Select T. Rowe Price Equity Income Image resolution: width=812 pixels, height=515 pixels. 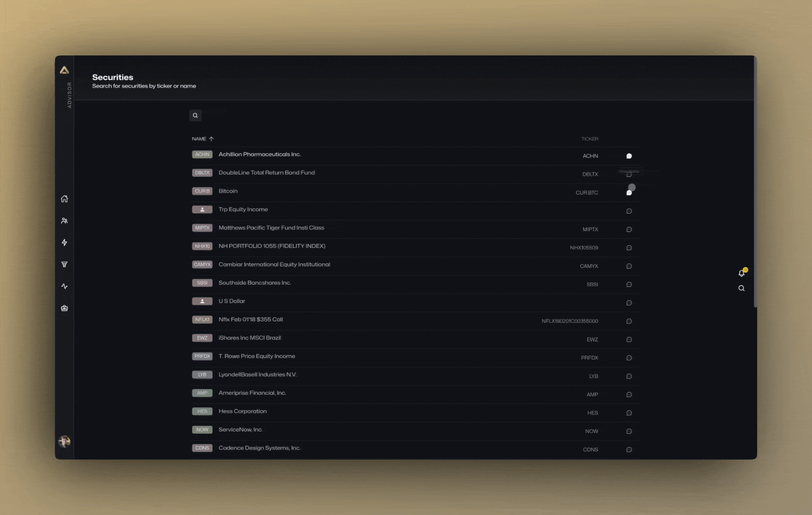pyautogui.click(x=257, y=356)
